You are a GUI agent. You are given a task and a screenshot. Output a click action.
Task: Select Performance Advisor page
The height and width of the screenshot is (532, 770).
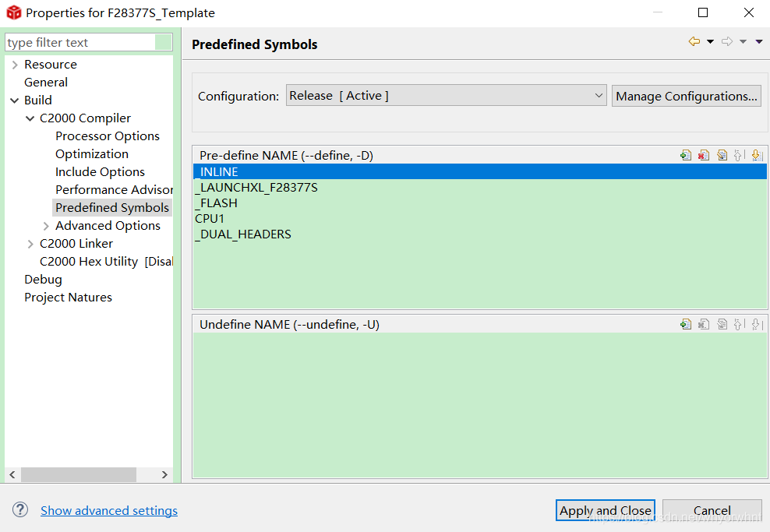tap(114, 190)
